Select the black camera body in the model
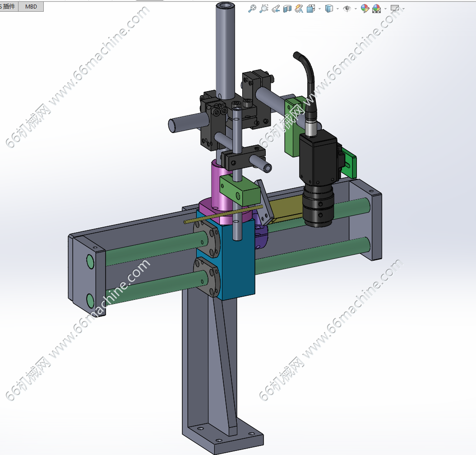Screen dimensions: 476x455 [318, 159]
